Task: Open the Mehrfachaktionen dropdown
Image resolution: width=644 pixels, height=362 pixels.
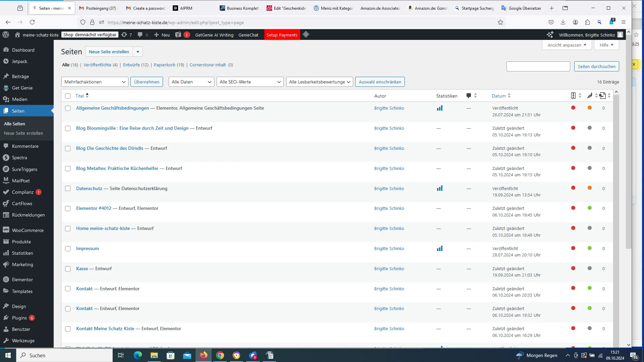Action: tap(95, 82)
